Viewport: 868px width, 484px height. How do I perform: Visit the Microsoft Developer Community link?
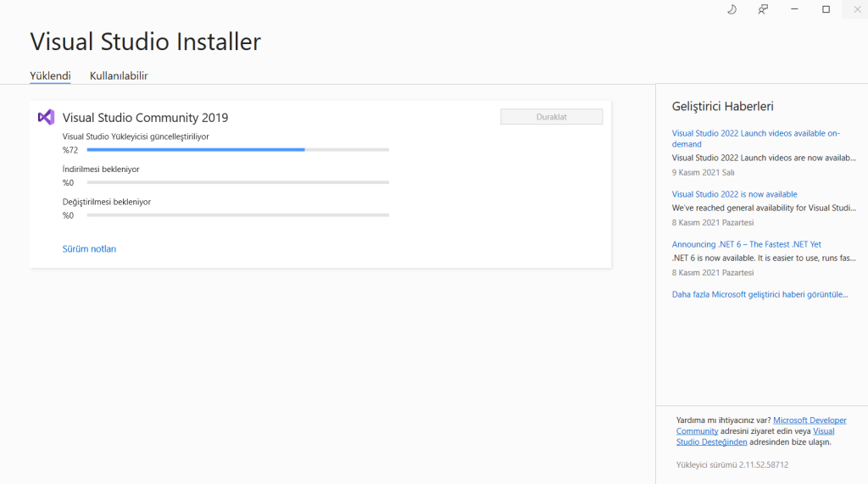tap(810, 420)
